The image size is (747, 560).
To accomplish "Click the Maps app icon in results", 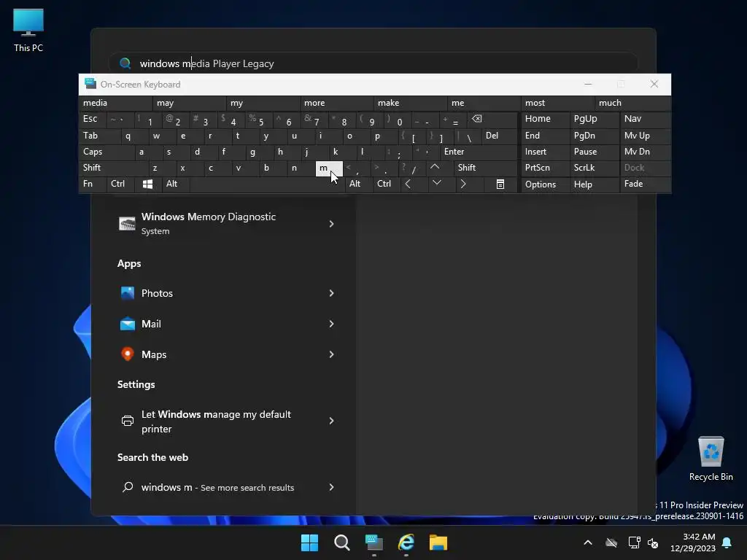I will (127, 354).
